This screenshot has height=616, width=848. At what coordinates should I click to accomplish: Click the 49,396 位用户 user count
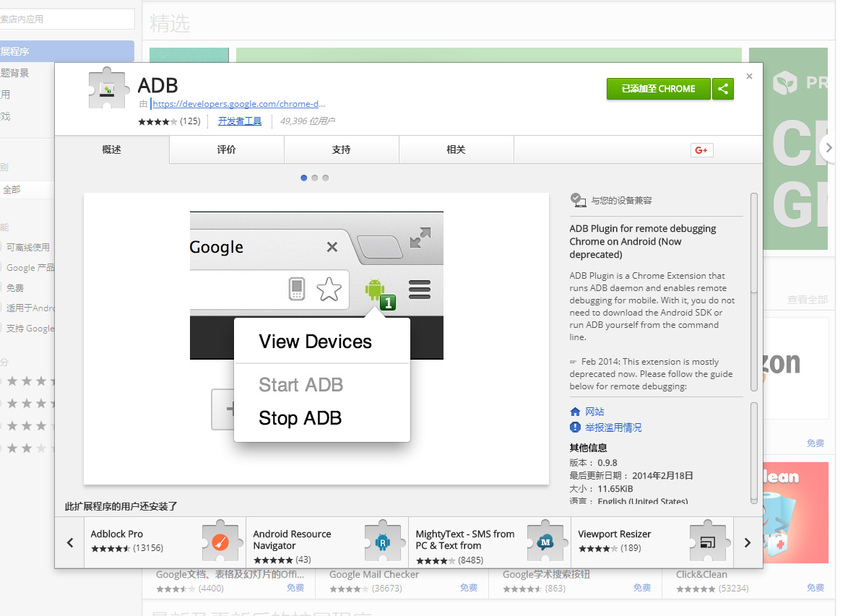pyautogui.click(x=307, y=121)
